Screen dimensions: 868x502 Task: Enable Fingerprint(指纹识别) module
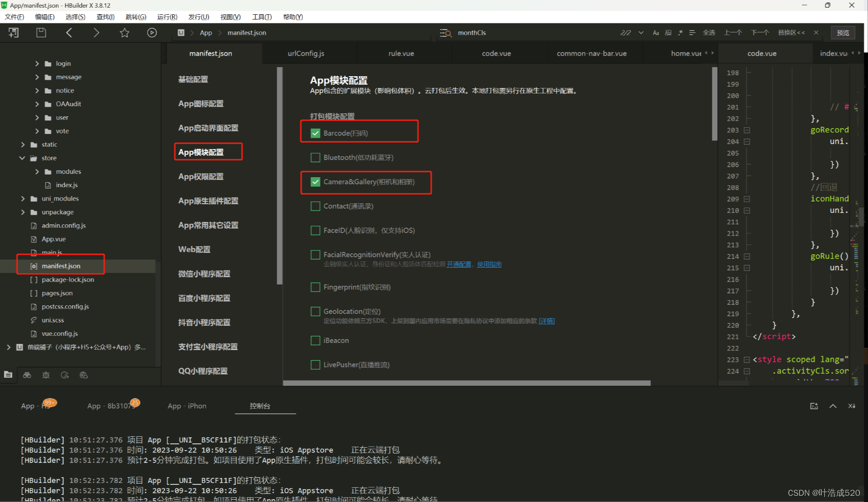[x=315, y=287]
